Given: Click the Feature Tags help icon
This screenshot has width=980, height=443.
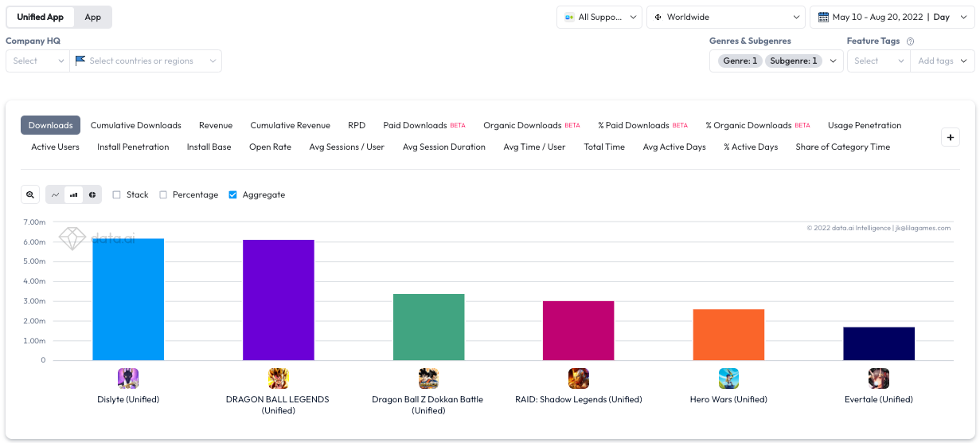Looking at the screenshot, I should point(910,41).
